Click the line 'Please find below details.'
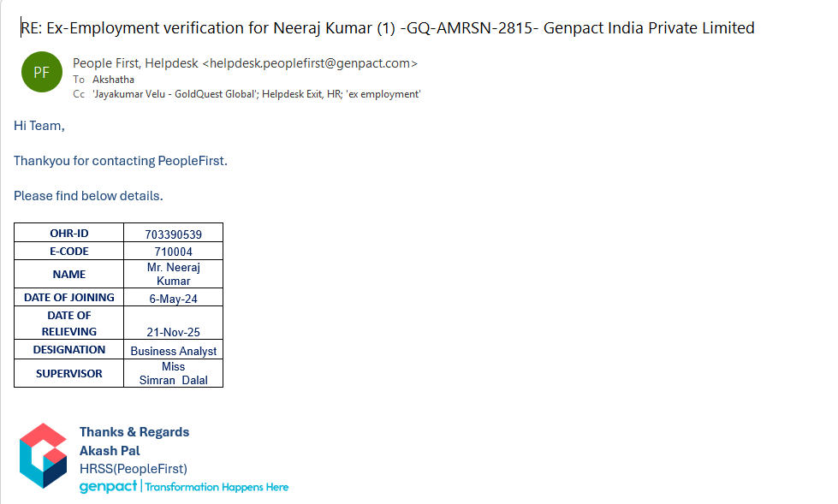 tap(88, 196)
